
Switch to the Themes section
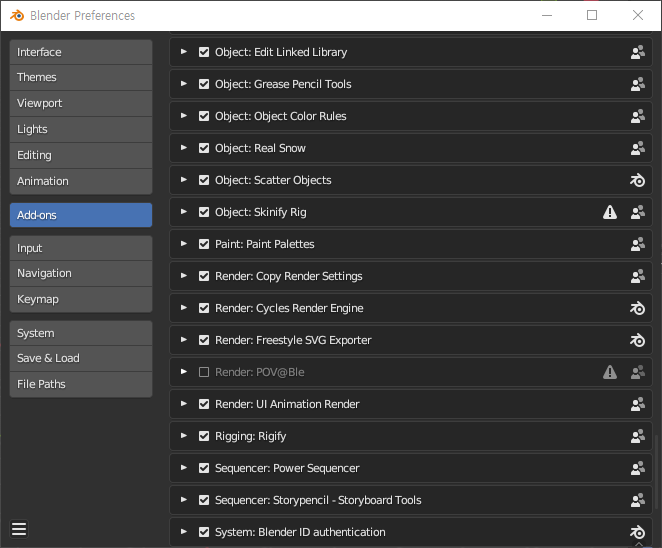tap(81, 78)
